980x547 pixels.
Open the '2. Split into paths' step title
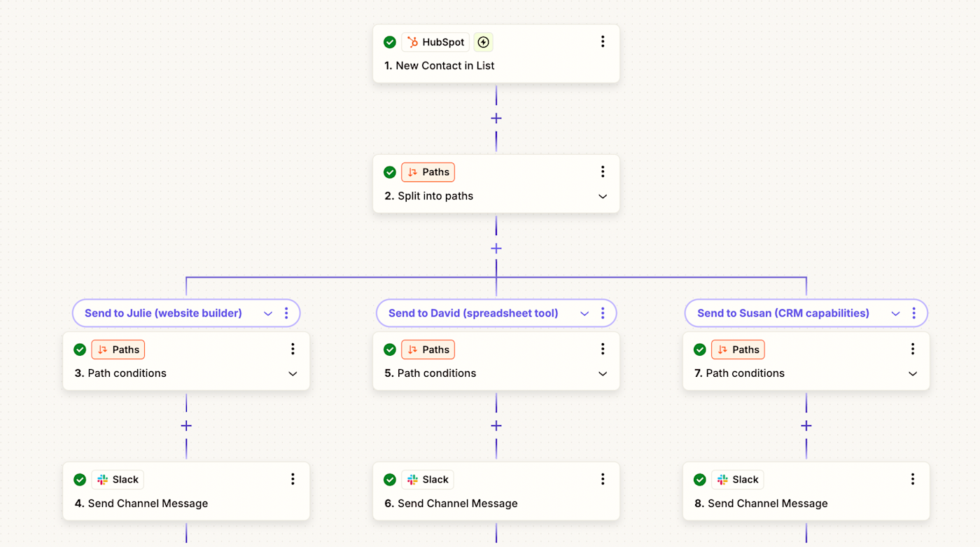(429, 196)
